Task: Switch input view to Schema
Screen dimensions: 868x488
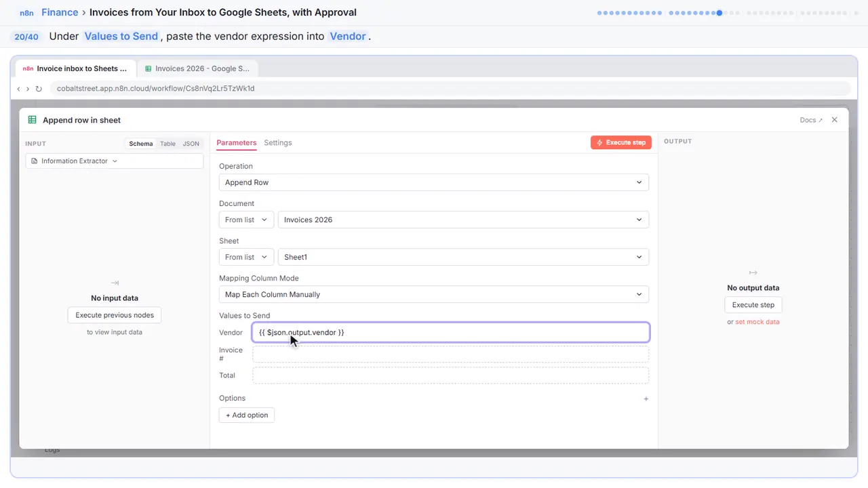Action: (141, 144)
